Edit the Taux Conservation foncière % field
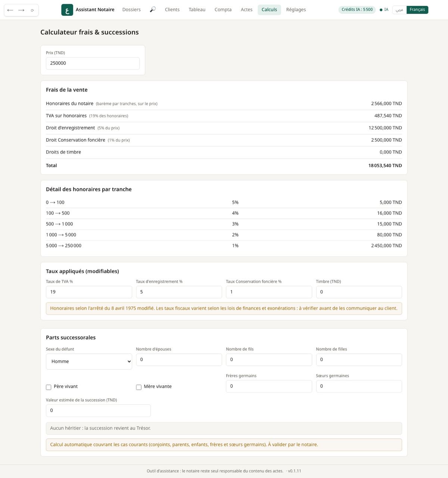Viewport: 448px width, 478px height. [x=269, y=292]
